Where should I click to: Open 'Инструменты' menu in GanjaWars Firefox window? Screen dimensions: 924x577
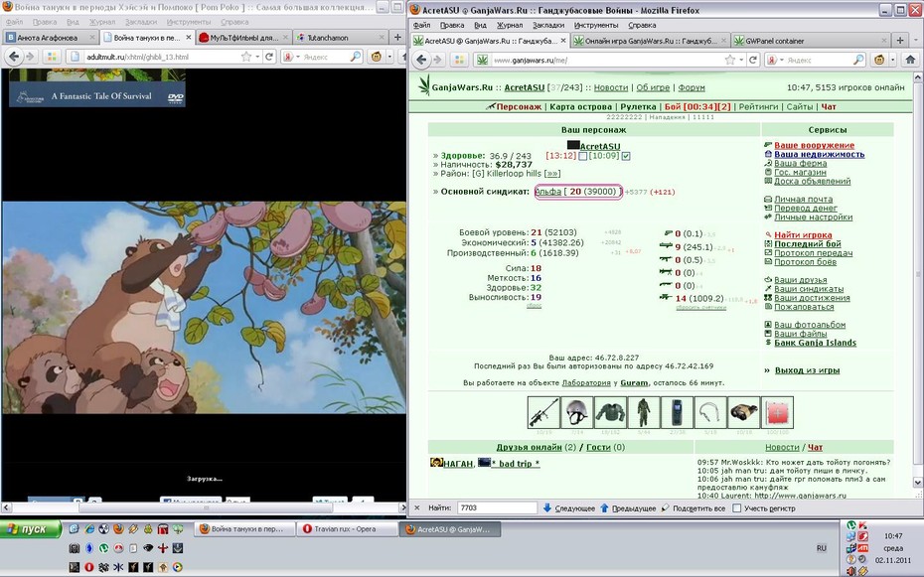(x=596, y=25)
